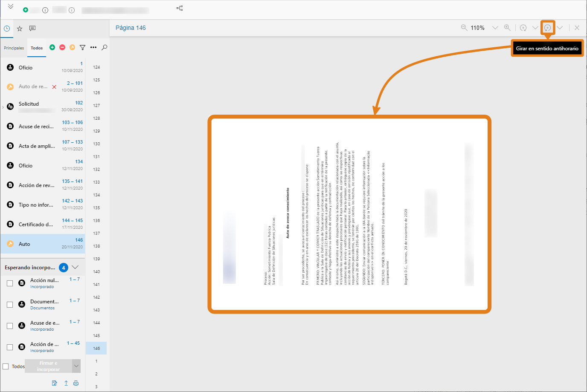Click the green plus icon in header
This screenshot has width=587, height=392.
(26, 10)
